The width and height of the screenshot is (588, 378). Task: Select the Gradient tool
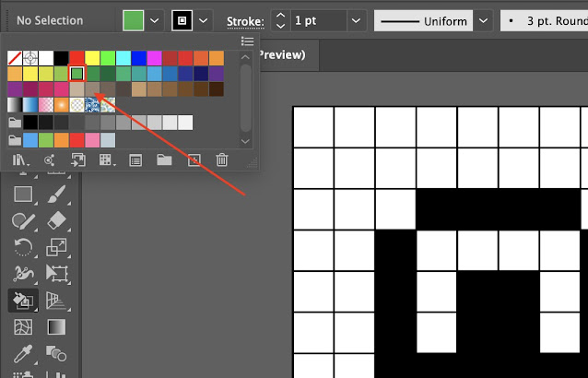click(56, 327)
